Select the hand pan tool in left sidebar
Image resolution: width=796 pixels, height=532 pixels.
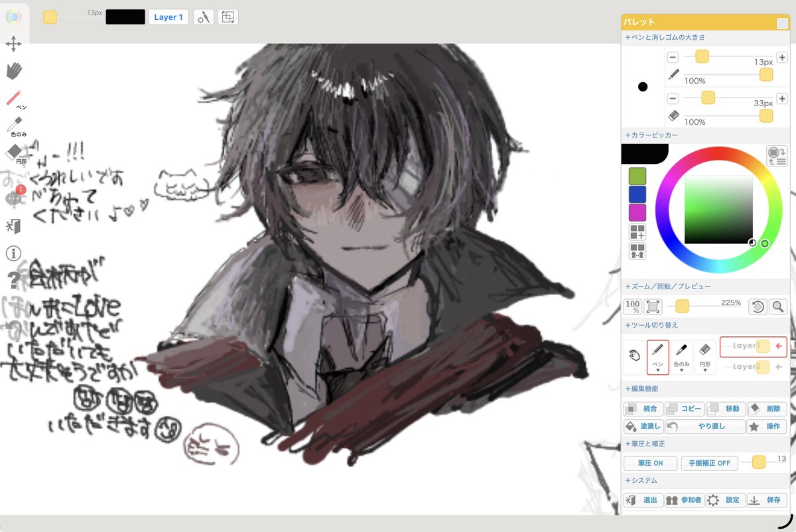[x=14, y=70]
